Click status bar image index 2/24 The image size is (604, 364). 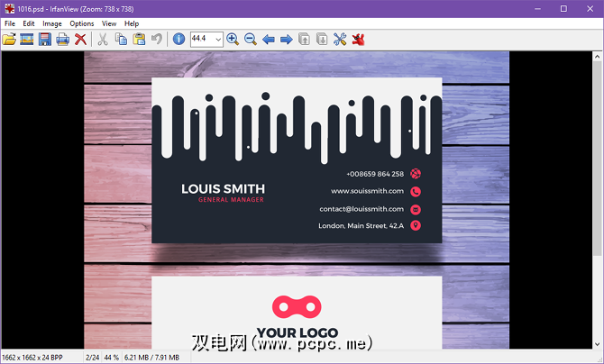(92, 358)
